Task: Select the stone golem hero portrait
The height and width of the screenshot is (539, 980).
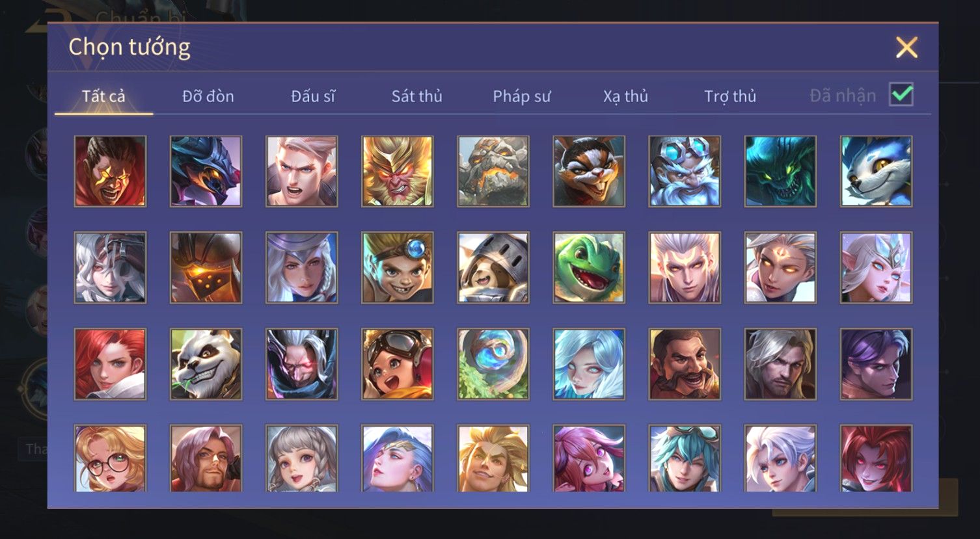Action: click(x=493, y=172)
